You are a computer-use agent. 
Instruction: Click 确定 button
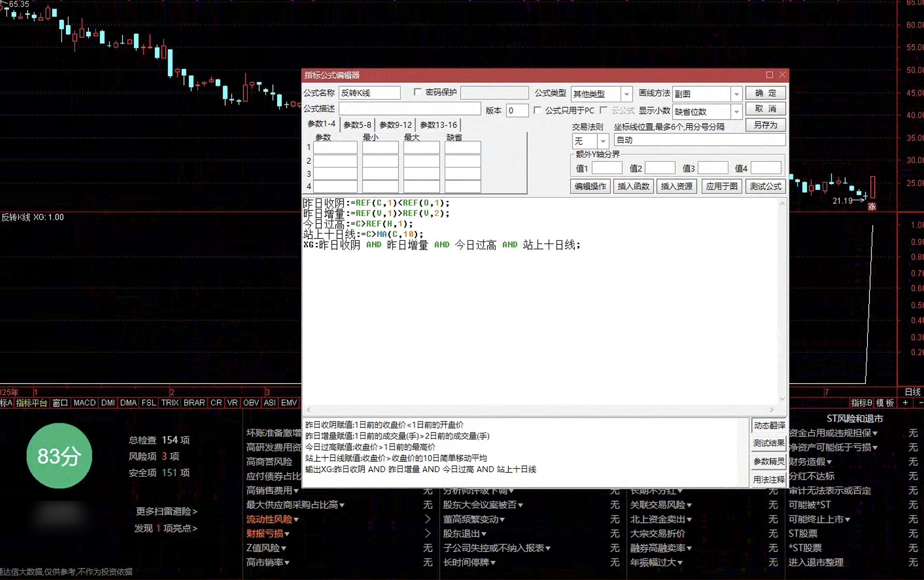pyautogui.click(x=766, y=93)
